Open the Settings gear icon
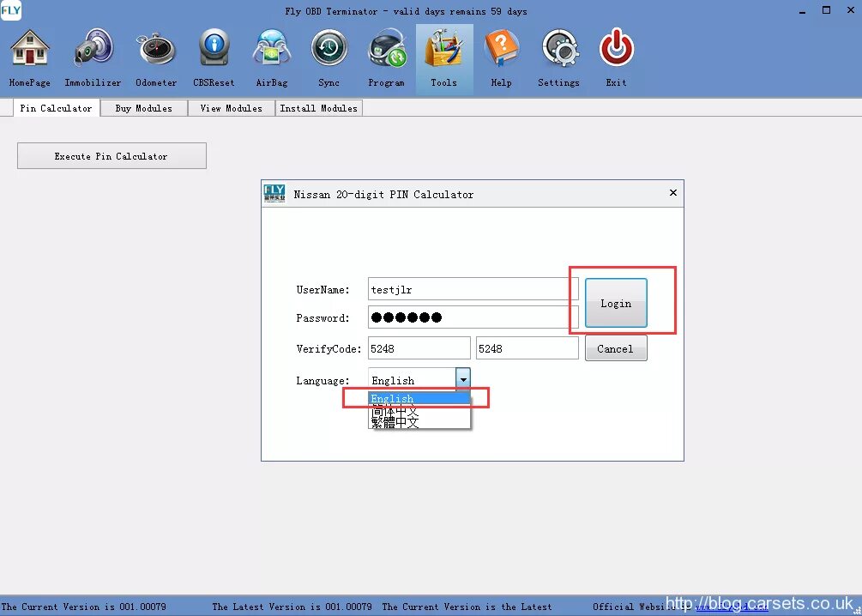 click(559, 48)
